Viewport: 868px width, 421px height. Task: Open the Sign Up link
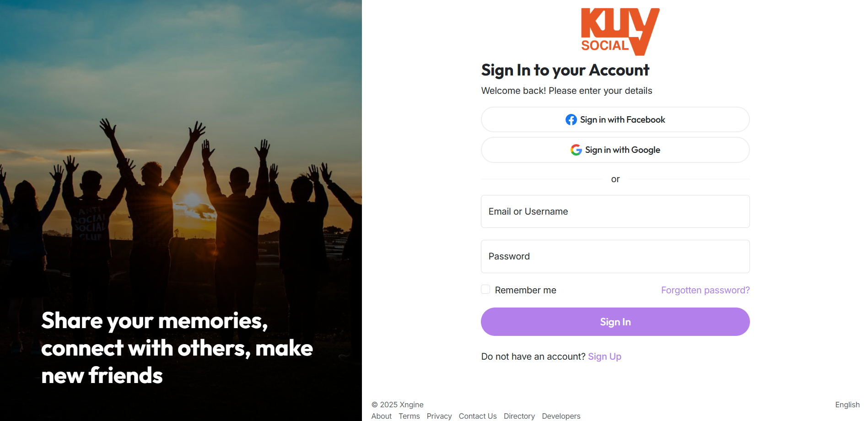coord(604,356)
